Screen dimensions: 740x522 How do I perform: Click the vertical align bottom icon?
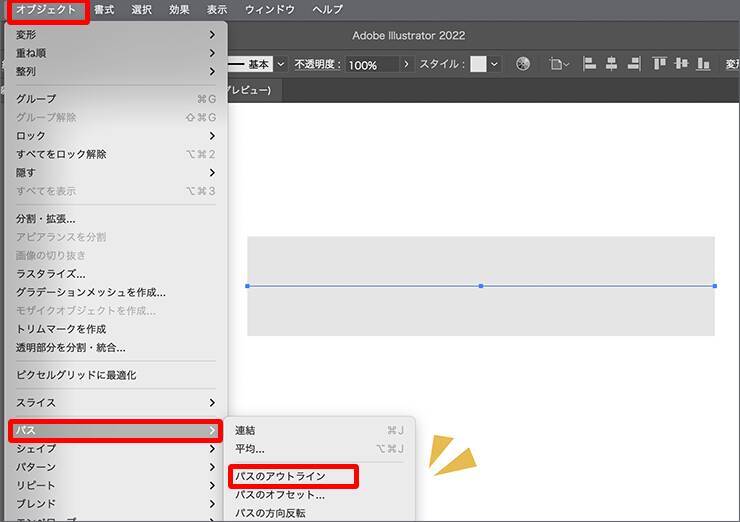[x=702, y=64]
